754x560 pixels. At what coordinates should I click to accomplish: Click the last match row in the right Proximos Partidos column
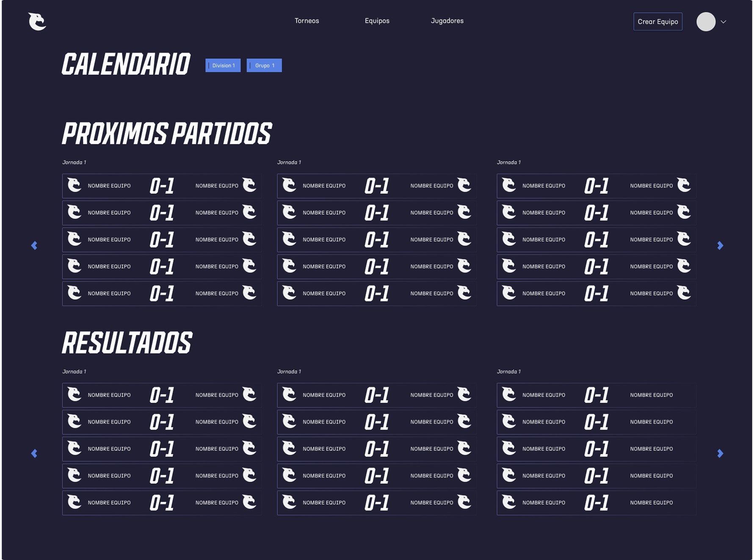[596, 293]
